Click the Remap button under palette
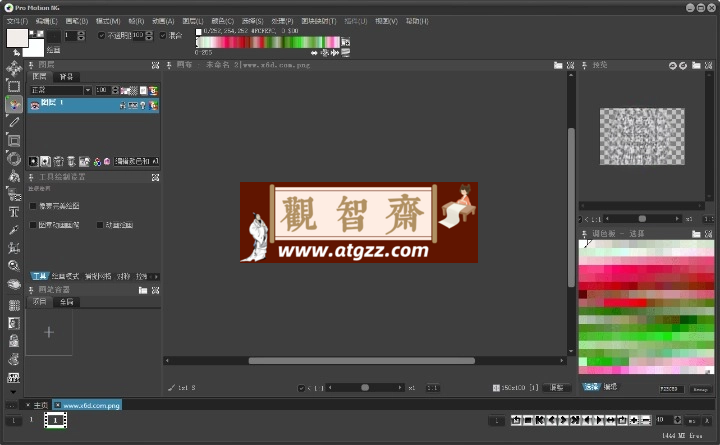720x445 pixels. pyautogui.click(x=700, y=389)
